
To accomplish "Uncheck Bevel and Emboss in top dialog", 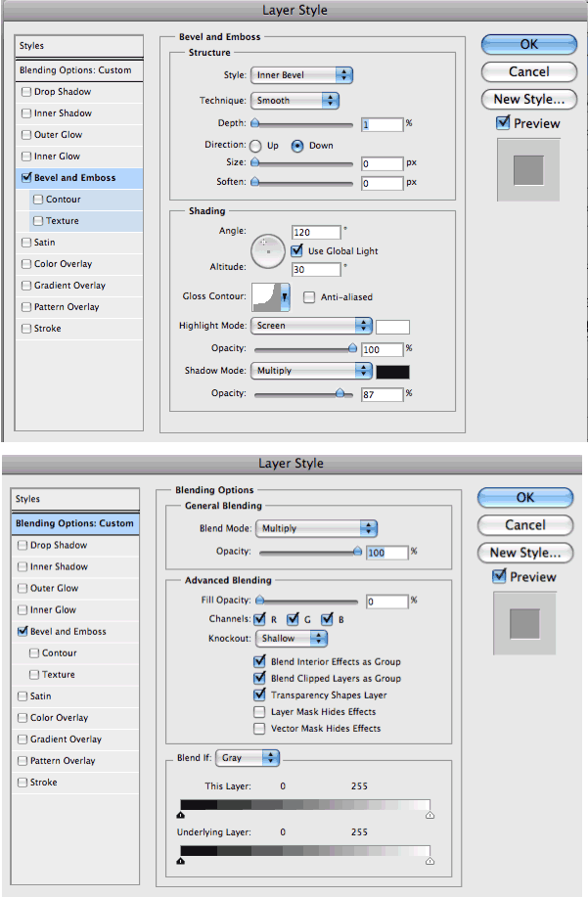I will [x=26, y=177].
